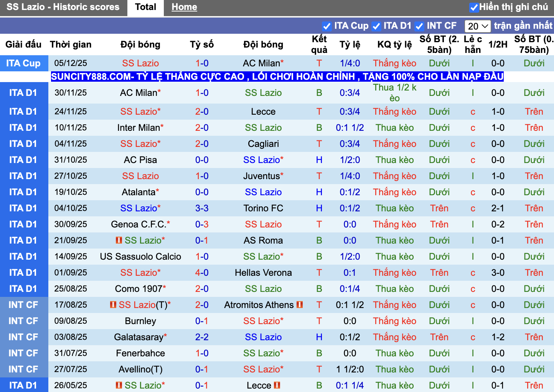Click red card icon beside SS Lazio on 21/09/25
The image size is (554, 392).
point(119,240)
